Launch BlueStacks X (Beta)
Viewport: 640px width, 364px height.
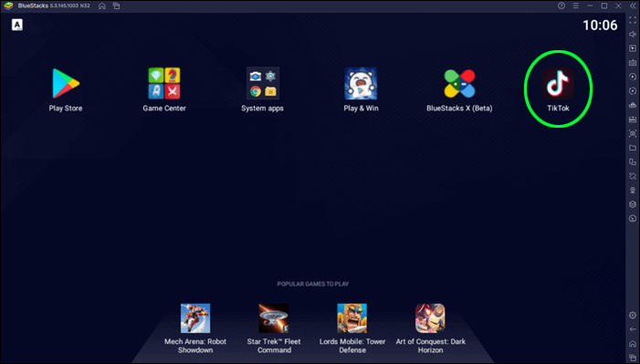pyautogui.click(x=459, y=83)
